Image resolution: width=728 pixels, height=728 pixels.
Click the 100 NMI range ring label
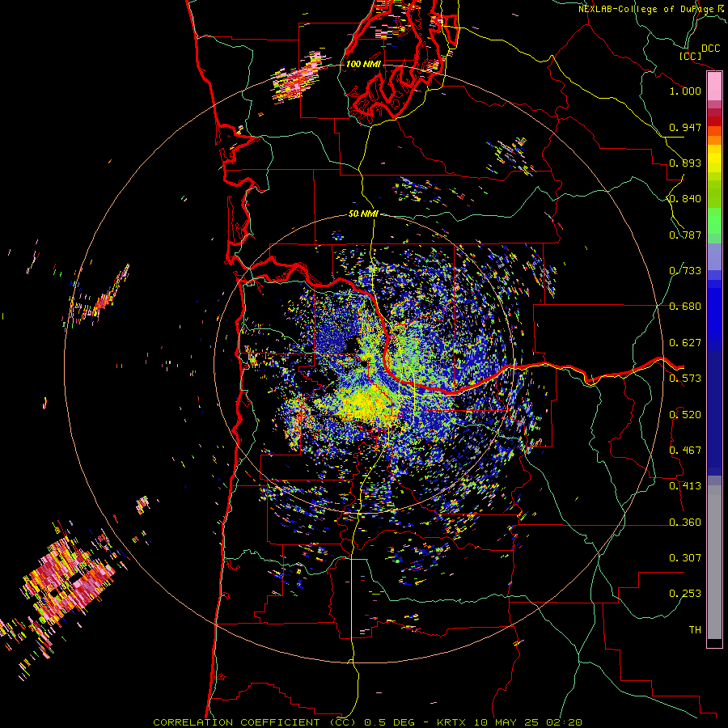pos(363,64)
